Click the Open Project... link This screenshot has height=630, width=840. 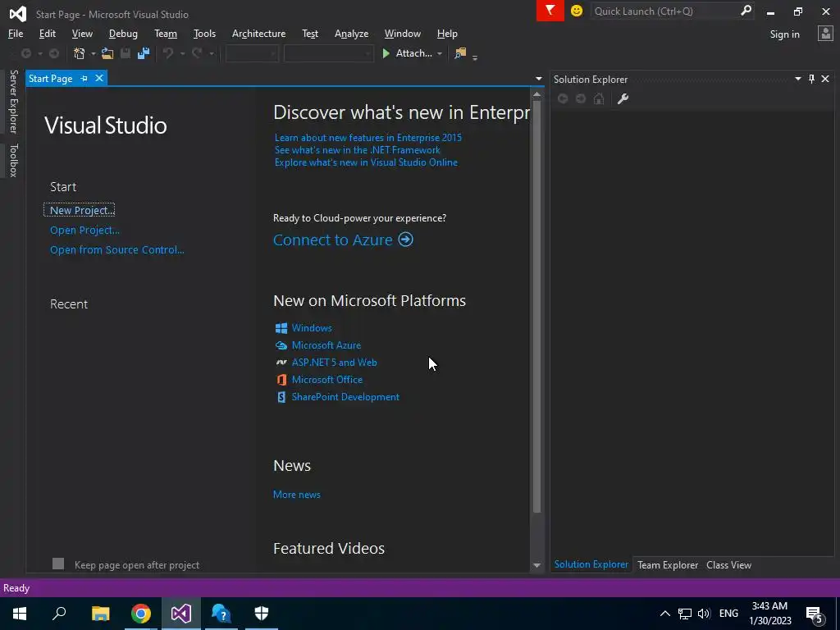click(x=84, y=230)
